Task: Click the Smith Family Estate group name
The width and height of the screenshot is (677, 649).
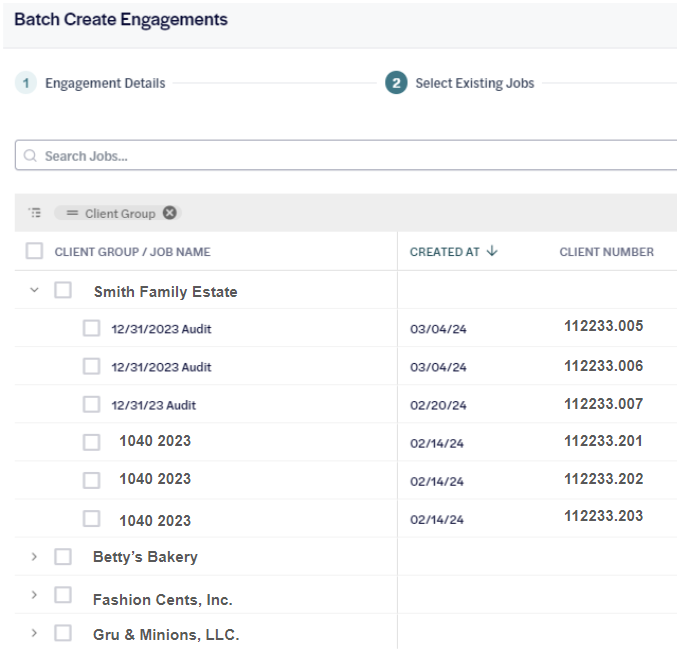Action: click(165, 291)
